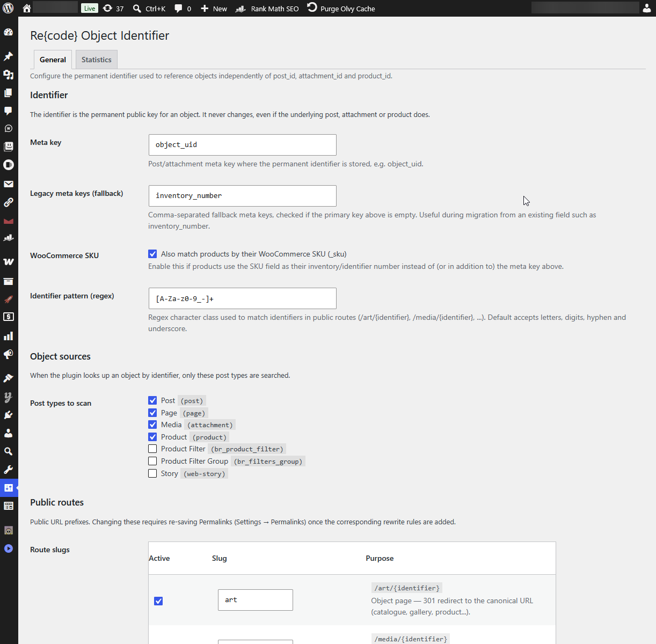Open Settings sliders sidebar icon

tap(8, 488)
